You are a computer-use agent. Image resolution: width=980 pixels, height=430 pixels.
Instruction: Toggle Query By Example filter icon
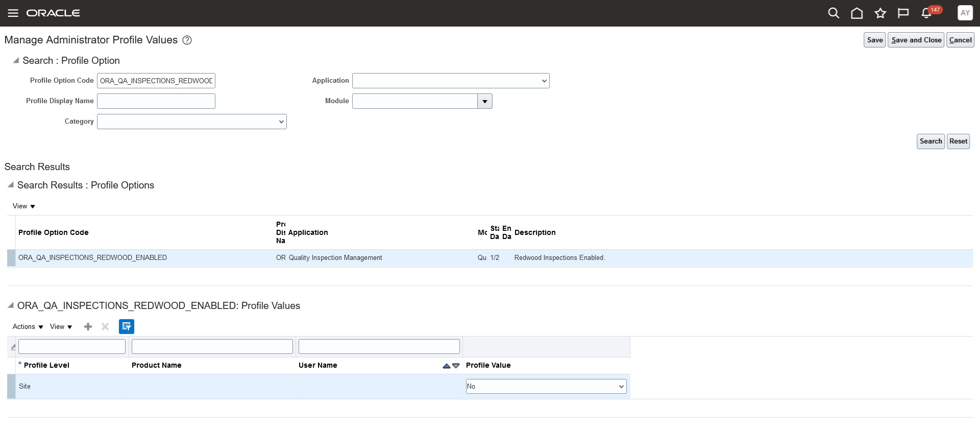pos(127,327)
